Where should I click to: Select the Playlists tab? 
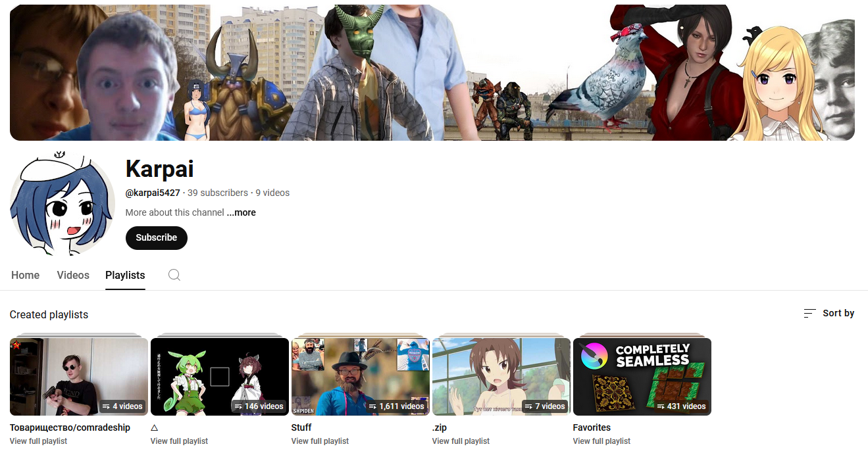tap(125, 275)
